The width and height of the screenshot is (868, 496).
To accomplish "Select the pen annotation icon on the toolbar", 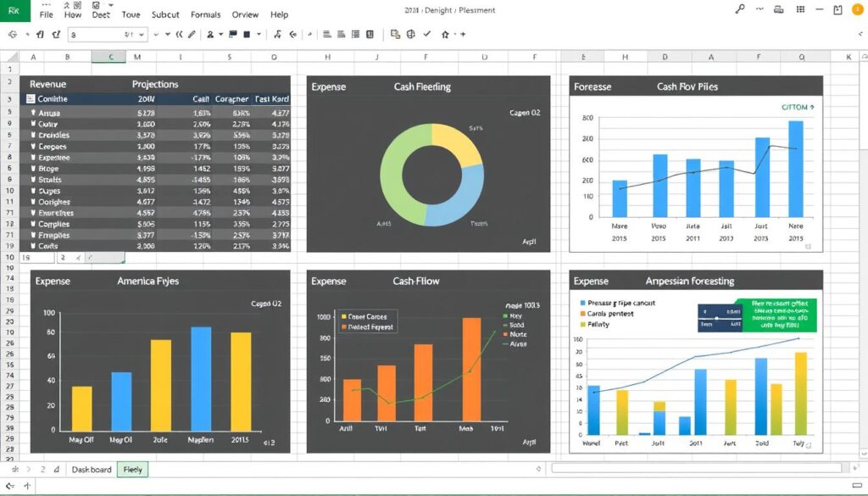I will click(x=191, y=35).
